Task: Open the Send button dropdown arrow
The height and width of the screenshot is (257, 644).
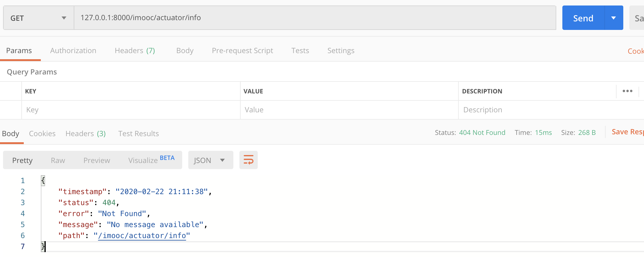Action: point(614,18)
